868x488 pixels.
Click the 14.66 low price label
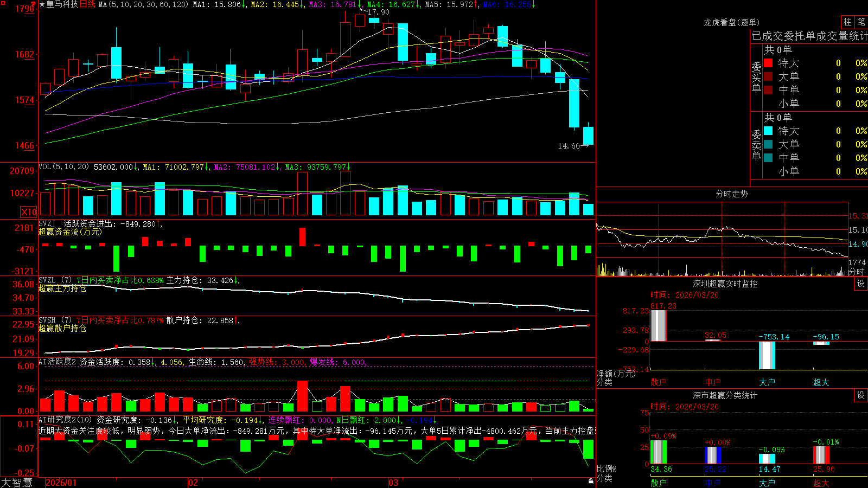569,146
